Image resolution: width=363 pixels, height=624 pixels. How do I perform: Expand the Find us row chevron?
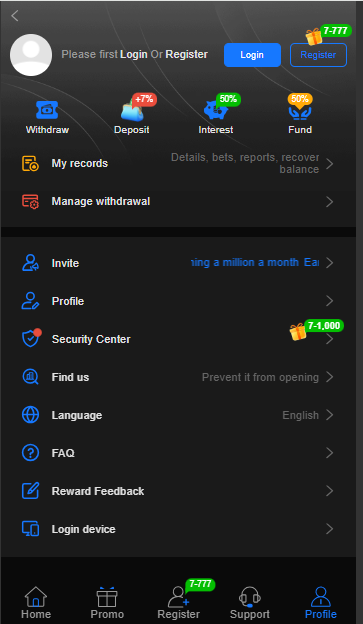coord(330,377)
